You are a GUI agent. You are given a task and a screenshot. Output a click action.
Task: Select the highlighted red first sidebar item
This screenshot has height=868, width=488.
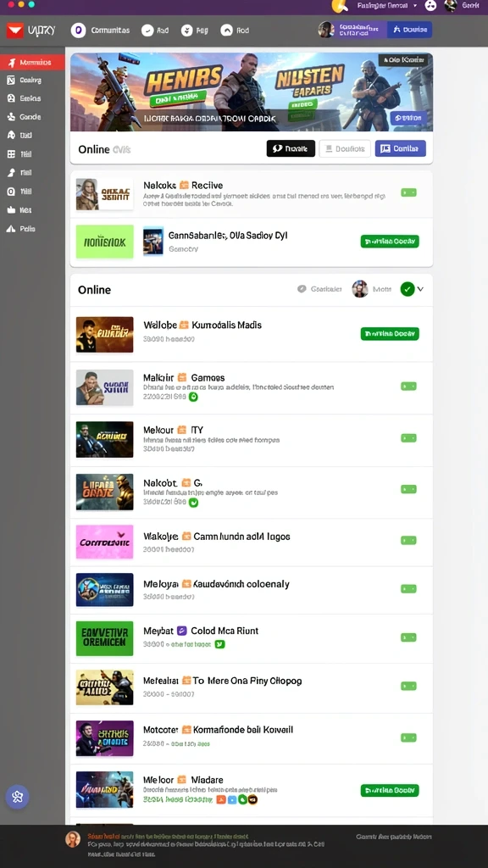pyautogui.click(x=33, y=63)
